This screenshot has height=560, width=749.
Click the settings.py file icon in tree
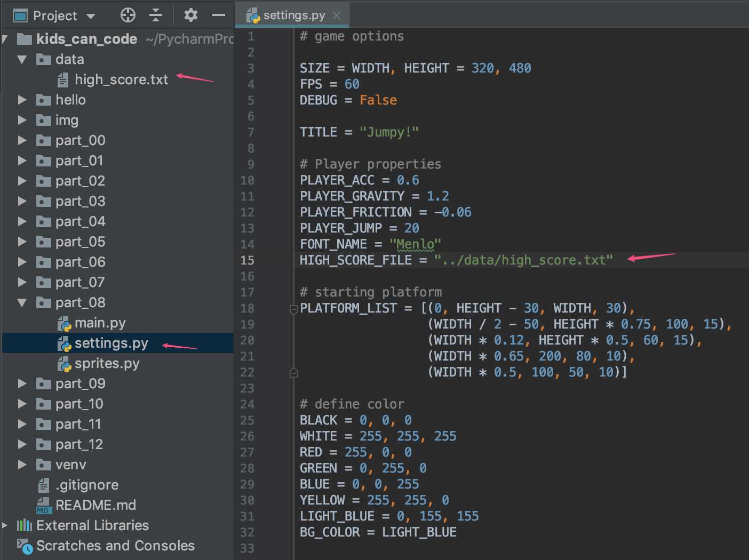pyautogui.click(x=64, y=343)
